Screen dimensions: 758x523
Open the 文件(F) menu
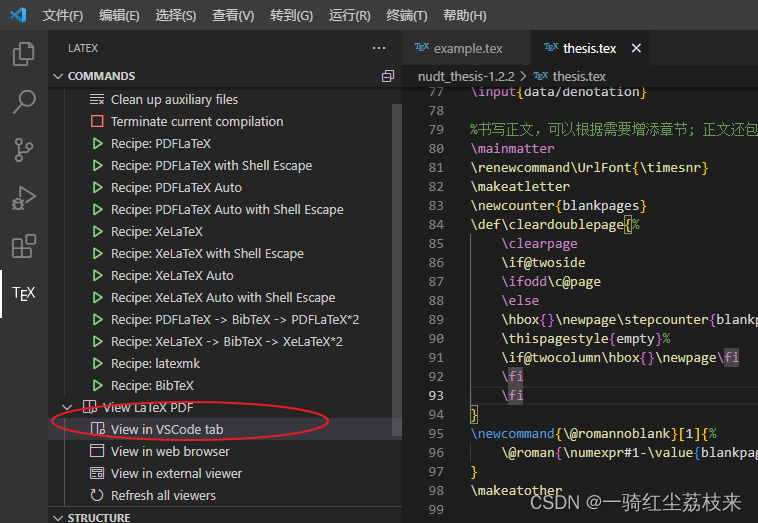click(63, 15)
